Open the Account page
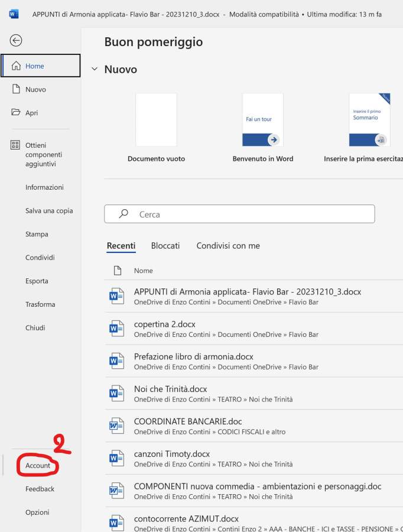This screenshot has height=532, width=403. point(38,466)
